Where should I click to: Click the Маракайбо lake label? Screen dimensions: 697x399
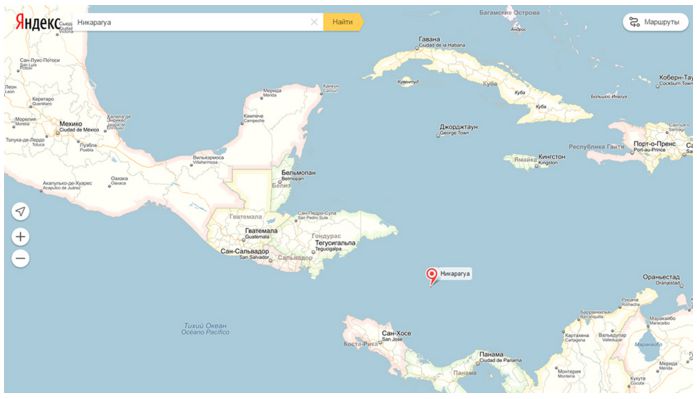[x=649, y=344]
